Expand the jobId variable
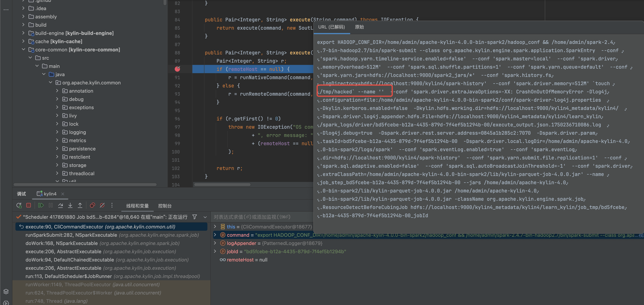Viewport: 644px width, 305px height. (215, 251)
